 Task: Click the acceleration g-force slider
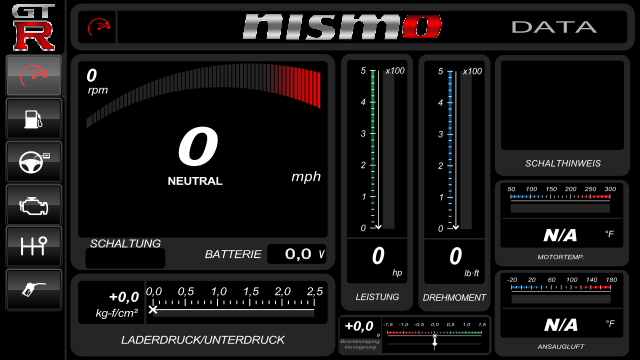(x=435, y=335)
